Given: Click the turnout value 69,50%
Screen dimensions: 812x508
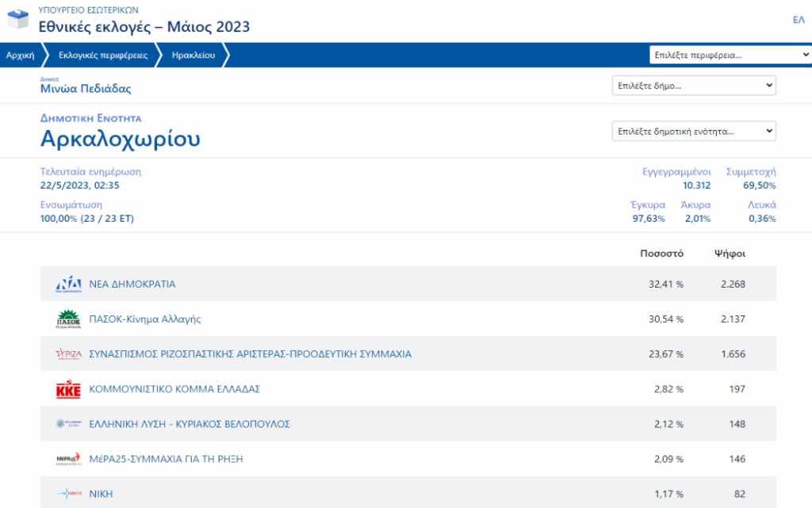Looking at the screenshot, I should (759, 185).
